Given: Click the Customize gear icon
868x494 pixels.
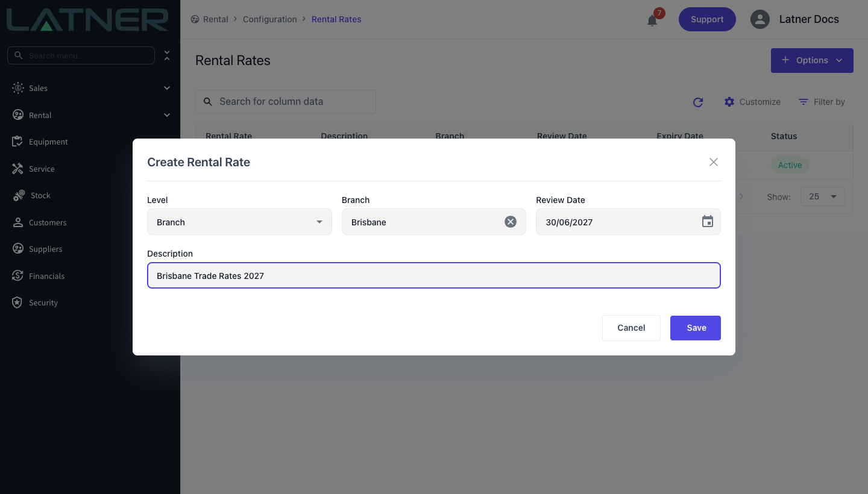Looking at the screenshot, I should click(x=729, y=102).
